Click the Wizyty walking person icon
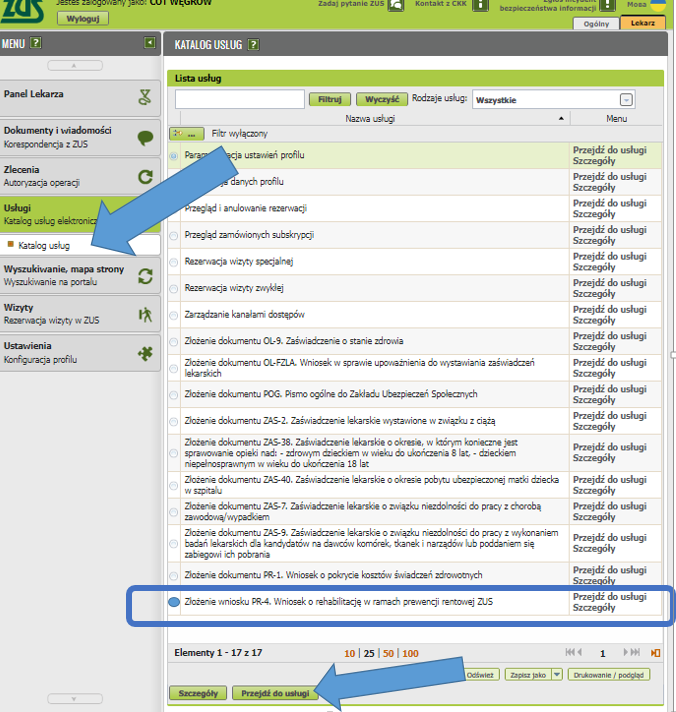This screenshot has height=712, width=676. click(x=145, y=314)
